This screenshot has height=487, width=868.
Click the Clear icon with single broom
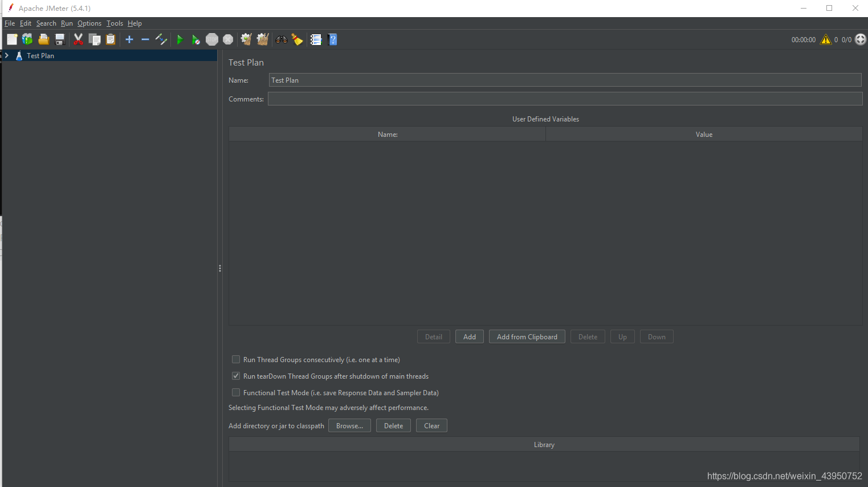coord(246,39)
